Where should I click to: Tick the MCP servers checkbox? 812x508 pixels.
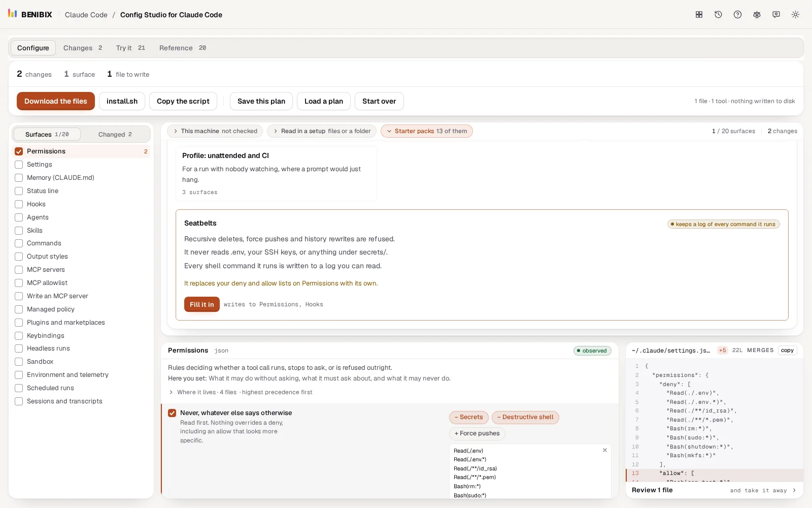point(19,270)
